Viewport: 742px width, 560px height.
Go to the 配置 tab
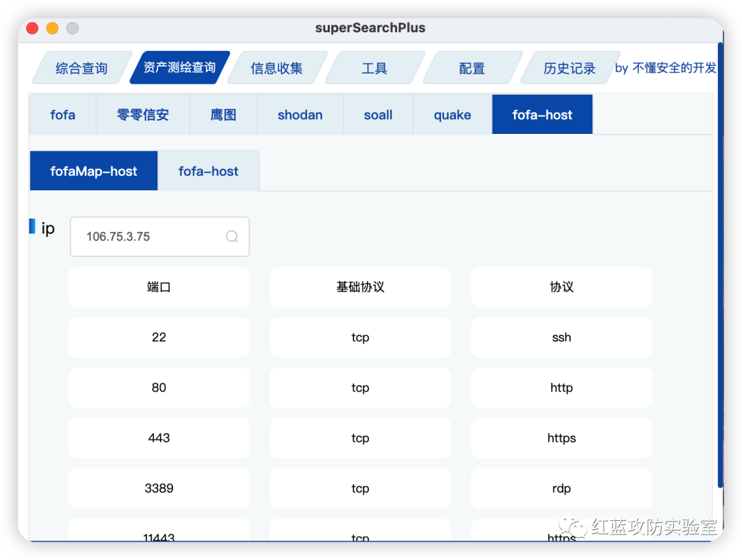click(472, 68)
